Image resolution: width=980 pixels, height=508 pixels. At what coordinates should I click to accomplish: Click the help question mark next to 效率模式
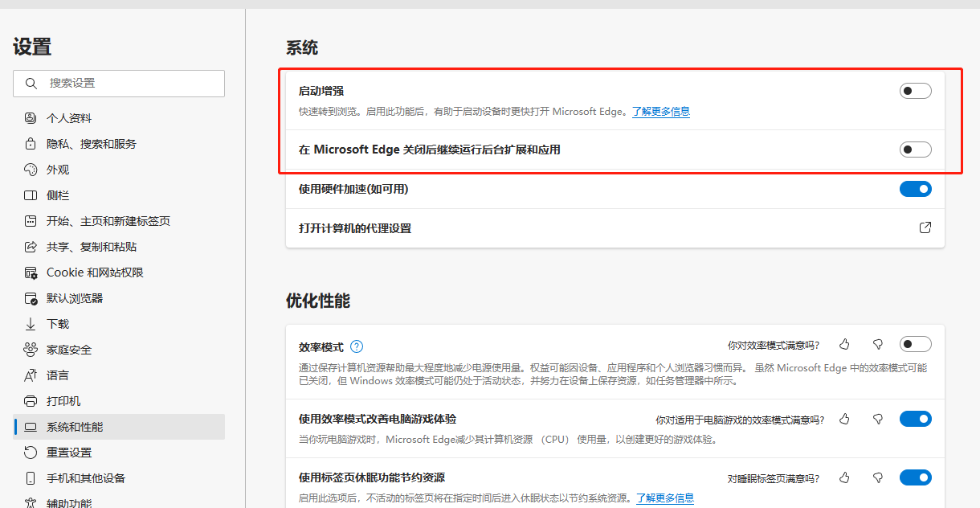tap(357, 346)
